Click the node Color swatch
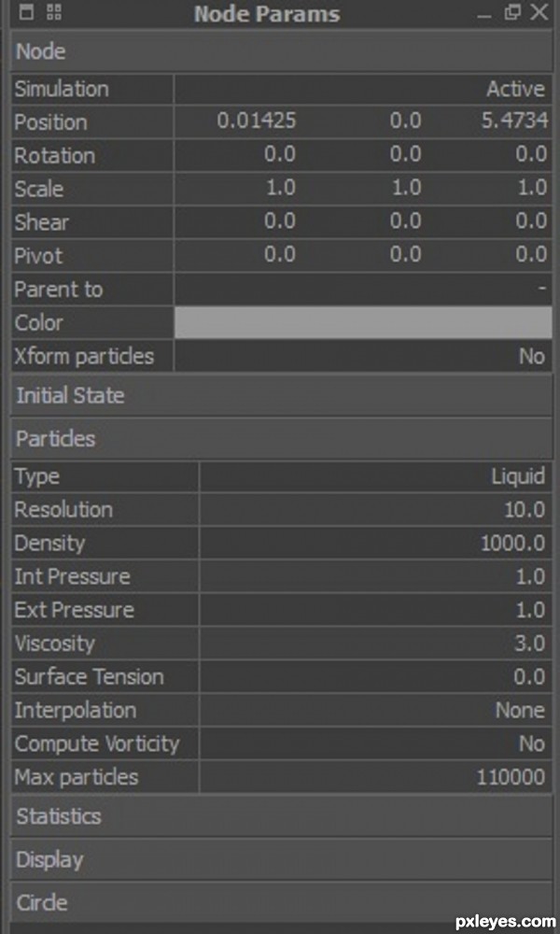Screen dimensions: 560x934 tap(363, 323)
